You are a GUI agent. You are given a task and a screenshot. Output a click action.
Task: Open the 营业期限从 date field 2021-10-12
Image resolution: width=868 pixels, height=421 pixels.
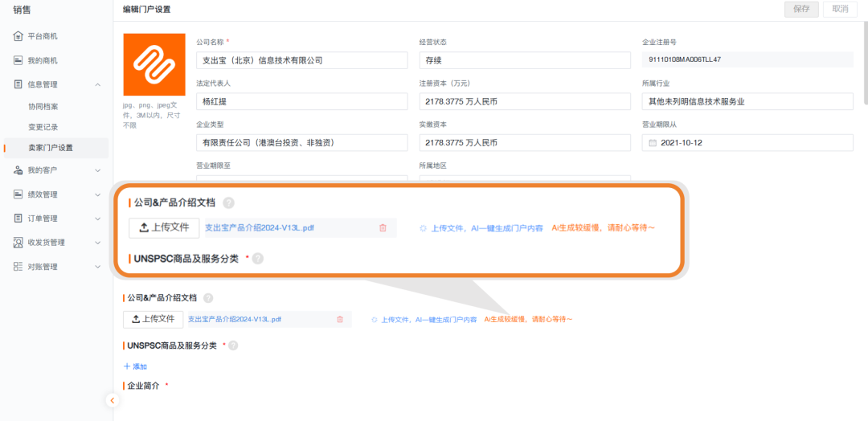748,143
